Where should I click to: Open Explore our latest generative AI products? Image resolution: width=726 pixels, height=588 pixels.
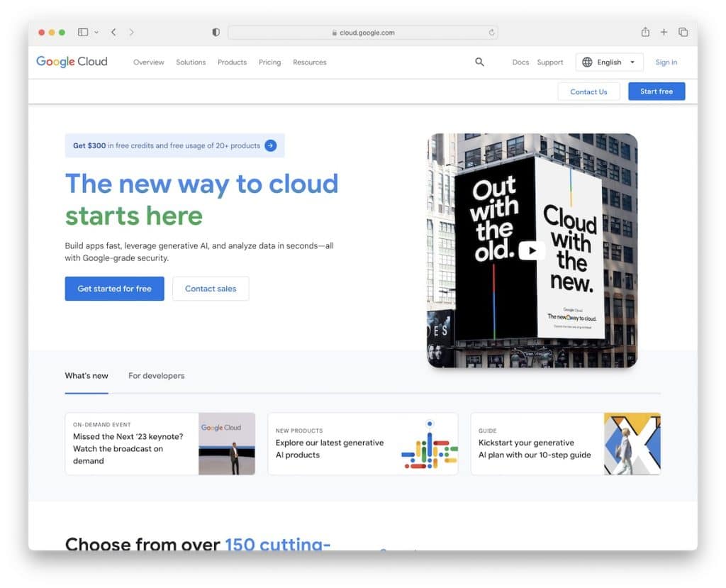[363, 444]
